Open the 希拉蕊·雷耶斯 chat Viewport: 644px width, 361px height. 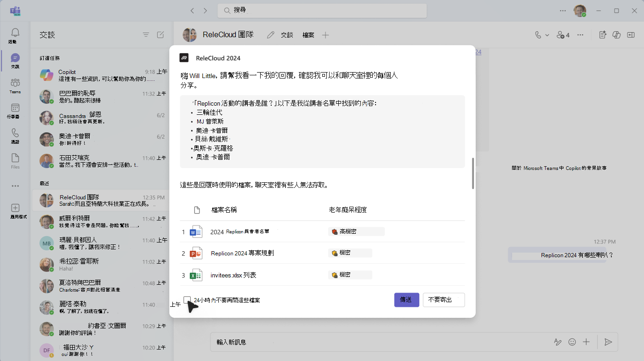pos(102,265)
